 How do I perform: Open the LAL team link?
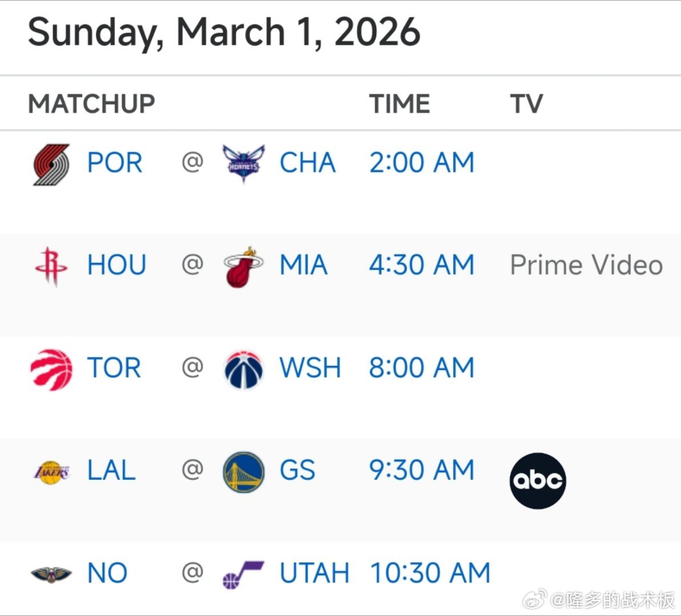pyautogui.click(x=111, y=471)
